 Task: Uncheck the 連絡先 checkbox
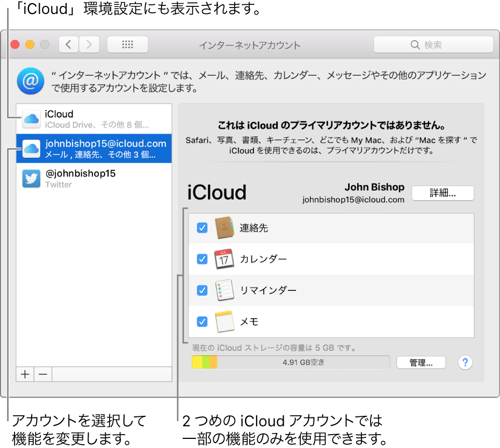202,227
